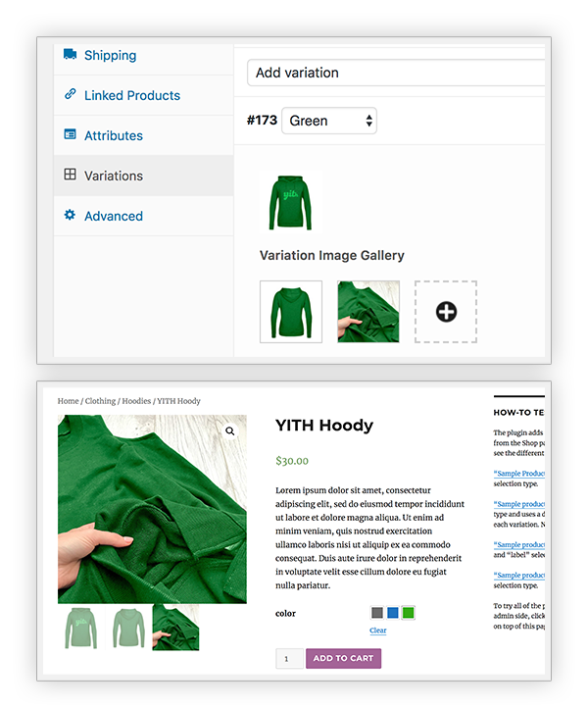The image size is (588, 708).
Task: Click the Add to Cart button
Action: (343, 658)
